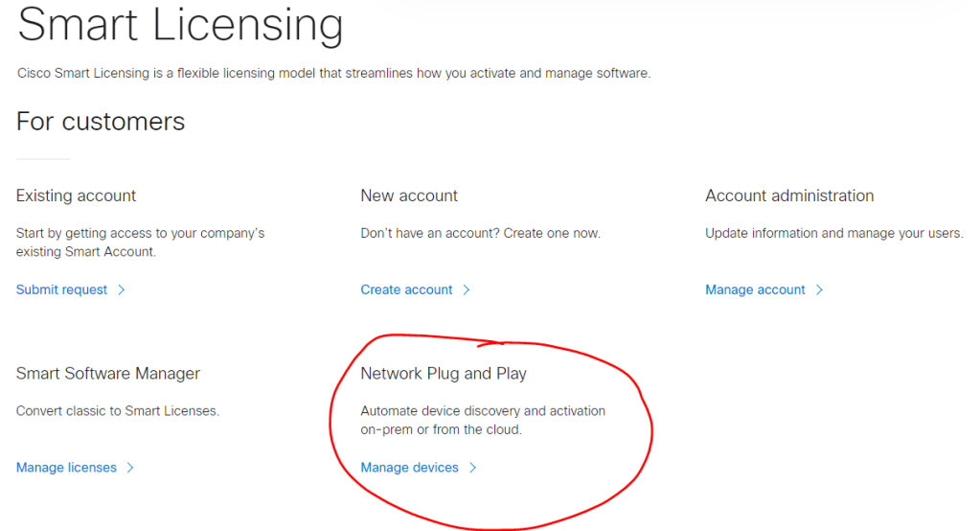This screenshot has height=531, width=980.
Task: Click the Cisco Smart Licensing description sentence
Action: pos(333,73)
